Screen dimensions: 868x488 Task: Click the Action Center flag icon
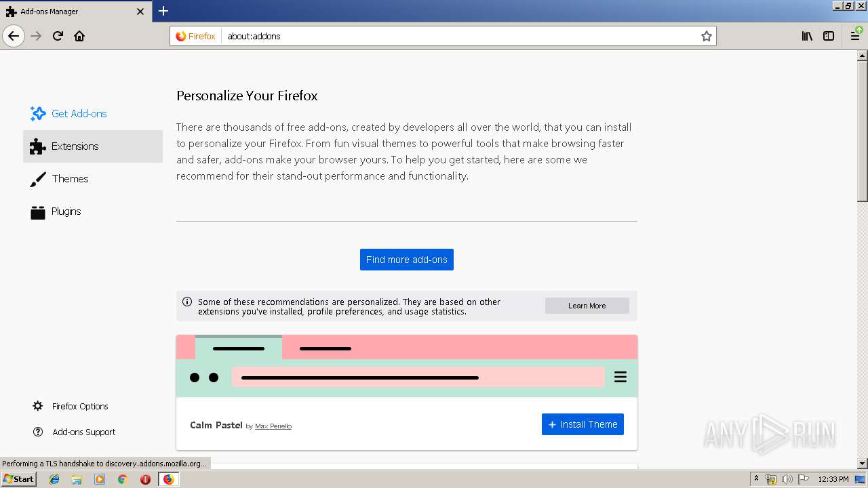click(x=804, y=479)
